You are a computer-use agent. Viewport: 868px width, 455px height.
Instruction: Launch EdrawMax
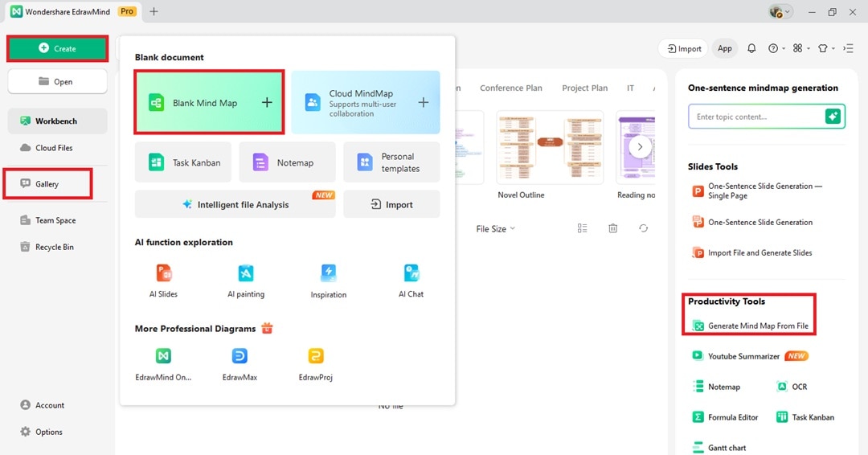pyautogui.click(x=240, y=363)
